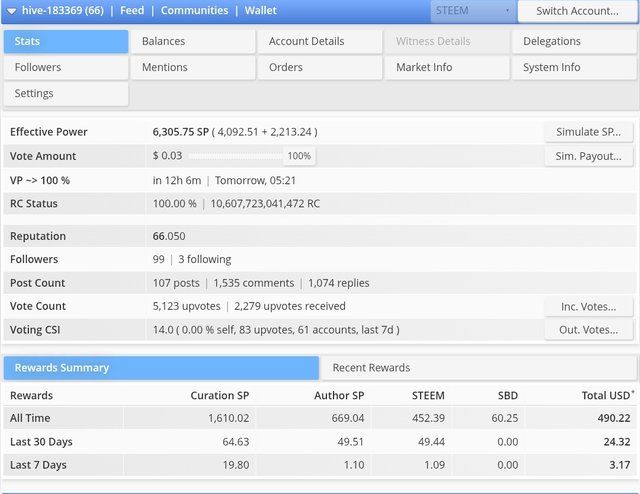The height and width of the screenshot is (494, 640).
Task: Select the Account Details tab
Action: (x=320, y=41)
